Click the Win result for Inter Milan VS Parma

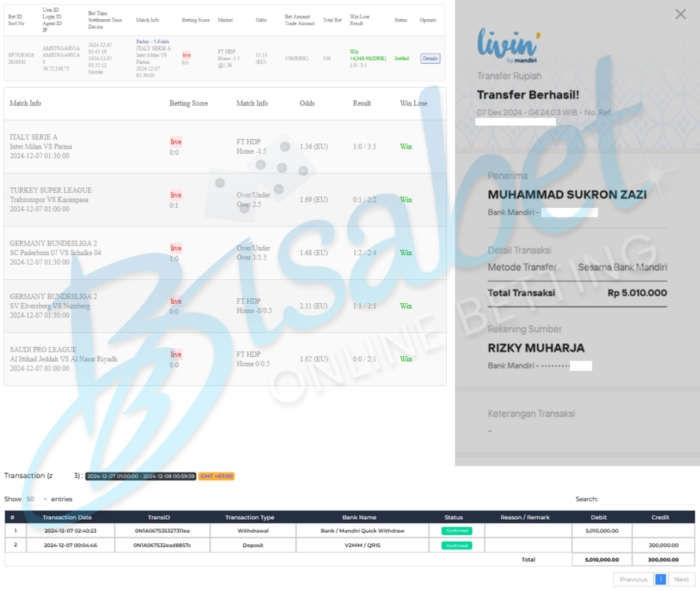click(406, 146)
